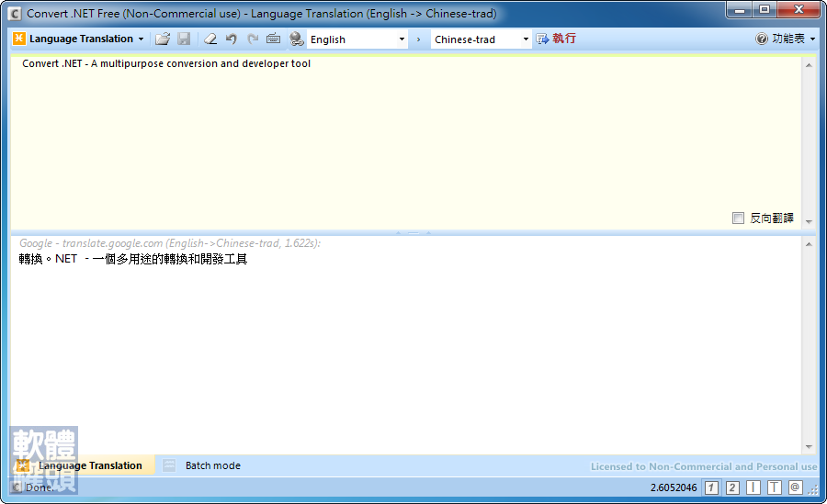
Task: Click the Undo arrow icon
Action: 231,39
